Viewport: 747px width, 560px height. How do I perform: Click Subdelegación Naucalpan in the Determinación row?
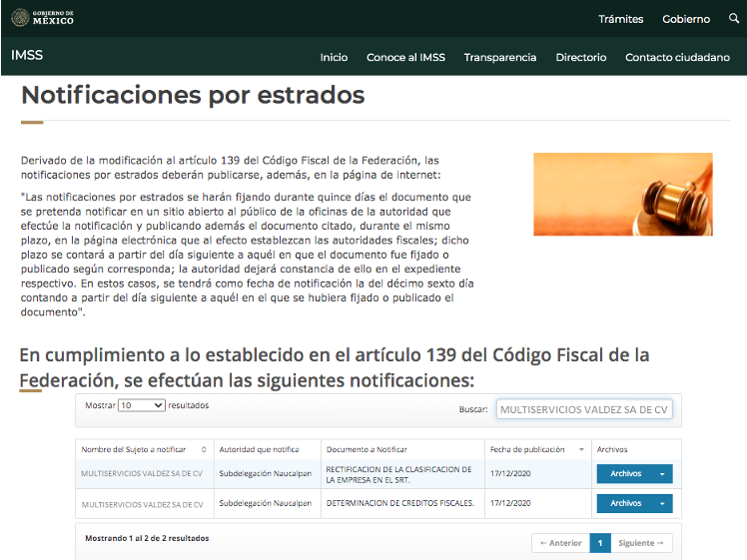pos(266,503)
